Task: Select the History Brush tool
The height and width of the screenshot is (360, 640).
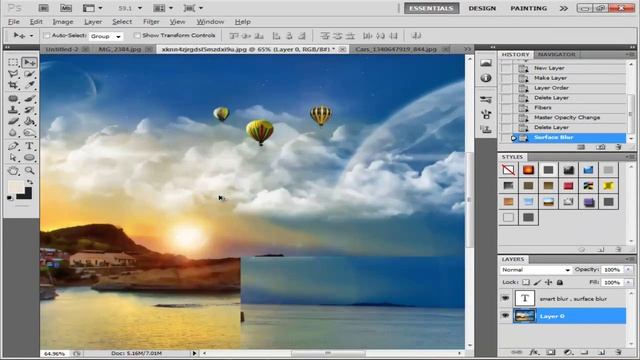Action: (29, 110)
